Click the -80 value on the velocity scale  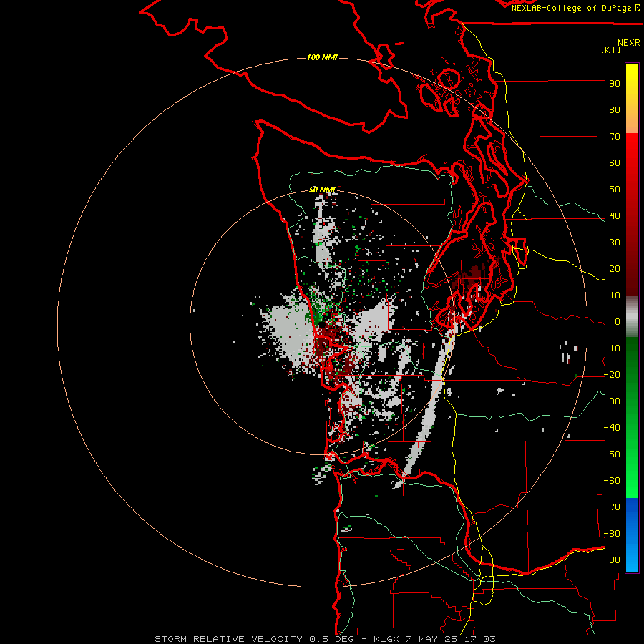(x=612, y=534)
